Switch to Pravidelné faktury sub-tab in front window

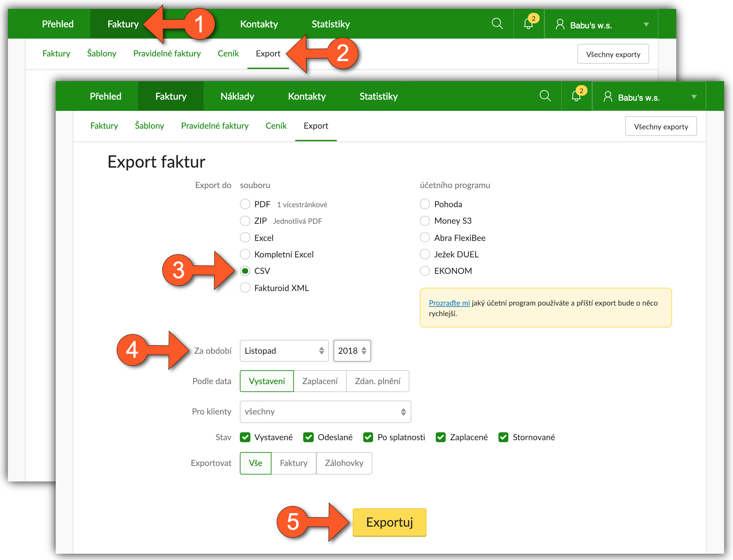[214, 126]
